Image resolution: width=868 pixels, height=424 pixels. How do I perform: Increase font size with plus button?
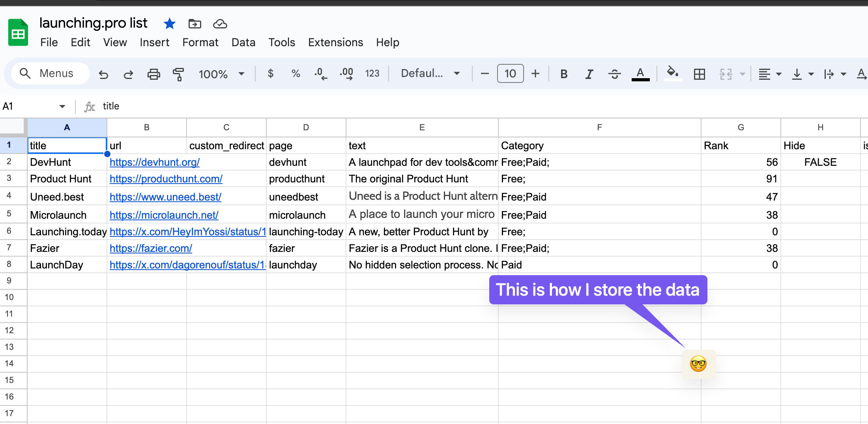(x=535, y=73)
